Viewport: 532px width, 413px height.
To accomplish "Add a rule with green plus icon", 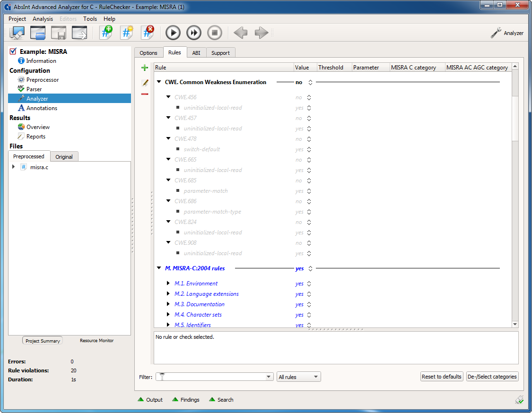I will click(x=145, y=68).
